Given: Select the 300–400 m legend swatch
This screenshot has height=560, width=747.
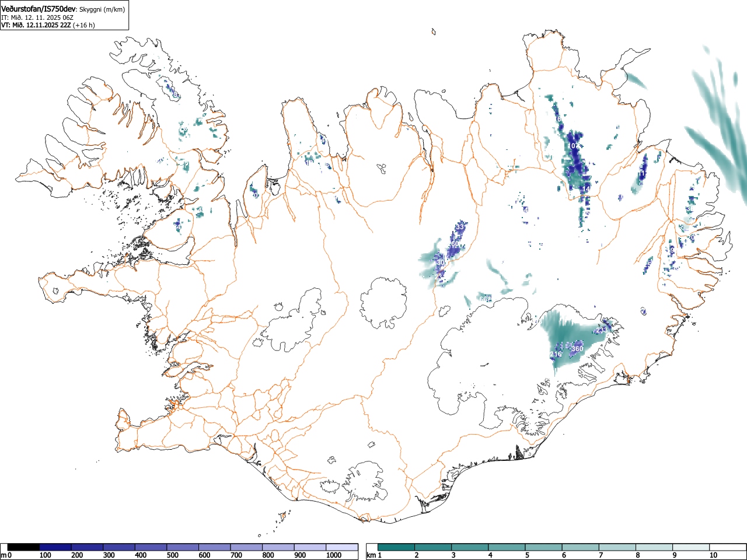Looking at the screenshot, I should click(x=120, y=547).
